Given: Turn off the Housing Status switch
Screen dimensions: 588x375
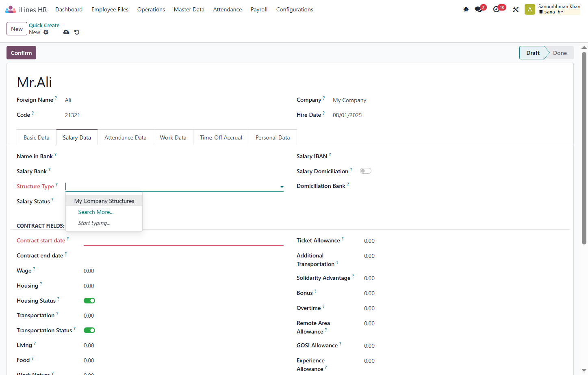Looking at the screenshot, I should tap(89, 301).
